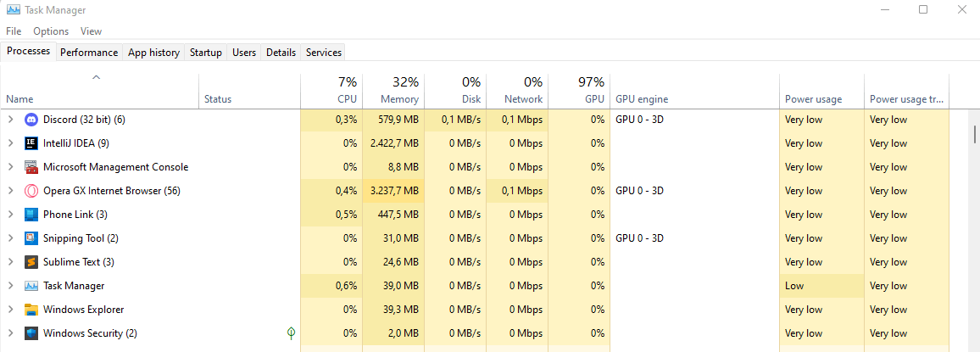Collapse the column header sort arrow

tap(97, 78)
